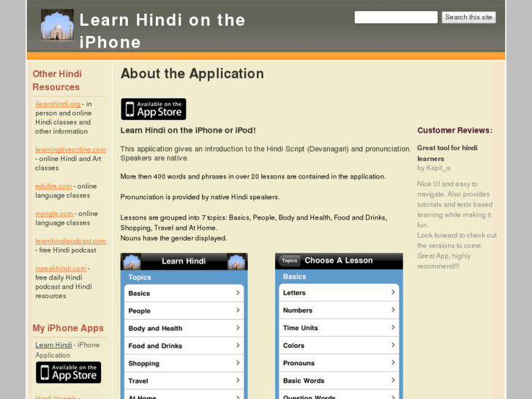Click the Other Hindi Resources heading

tap(57, 81)
